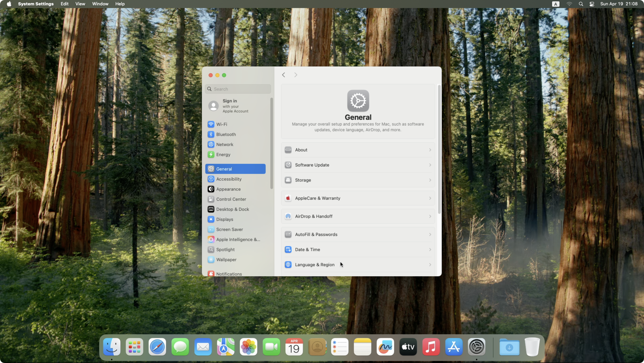The height and width of the screenshot is (363, 644).
Task: Open Appearance settings
Action: pos(235,189)
